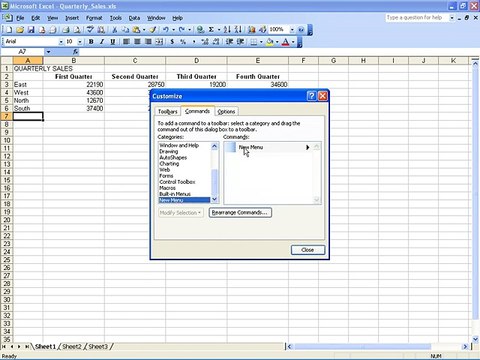Open the font name dropdown arrow
Screen dimensions: 480x360
point(61,42)
